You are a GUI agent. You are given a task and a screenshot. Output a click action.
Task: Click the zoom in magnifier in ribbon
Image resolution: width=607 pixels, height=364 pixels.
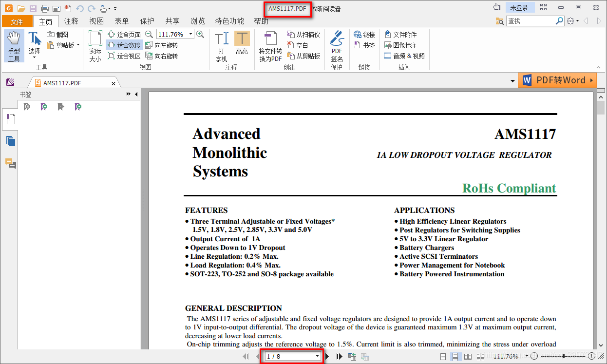click(200, 34)
